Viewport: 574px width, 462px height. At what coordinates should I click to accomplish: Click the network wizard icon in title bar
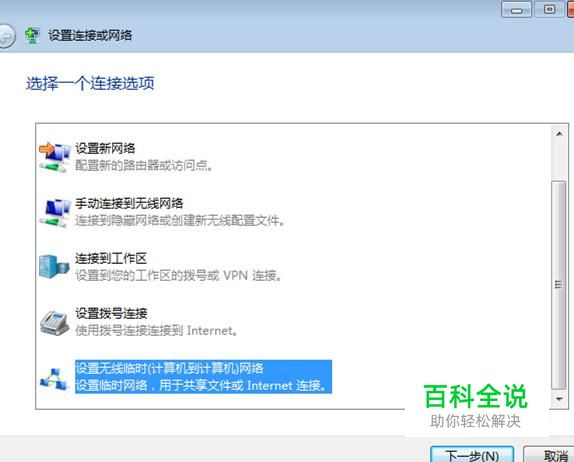tap(32, 36)
